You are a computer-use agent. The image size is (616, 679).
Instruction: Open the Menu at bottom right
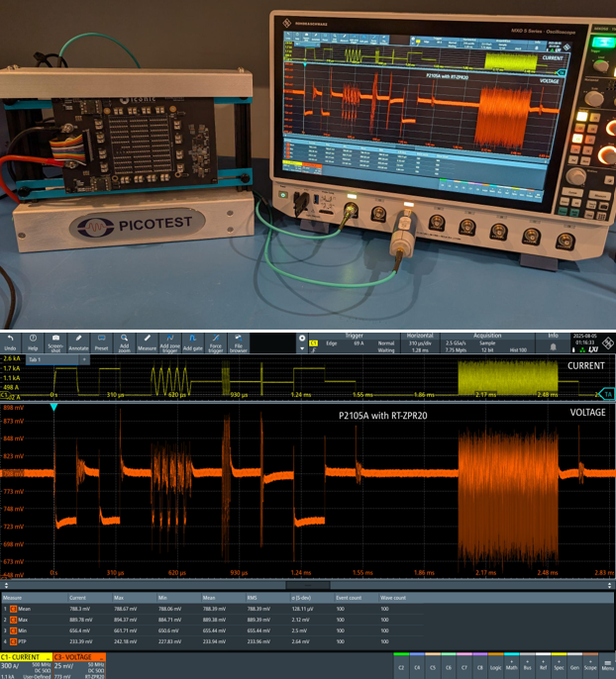(x=606, y=666)
